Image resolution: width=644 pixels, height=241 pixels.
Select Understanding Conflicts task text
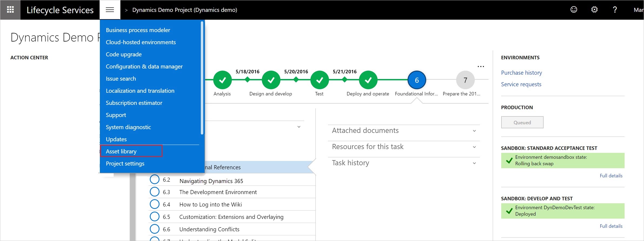coord(209,229)
